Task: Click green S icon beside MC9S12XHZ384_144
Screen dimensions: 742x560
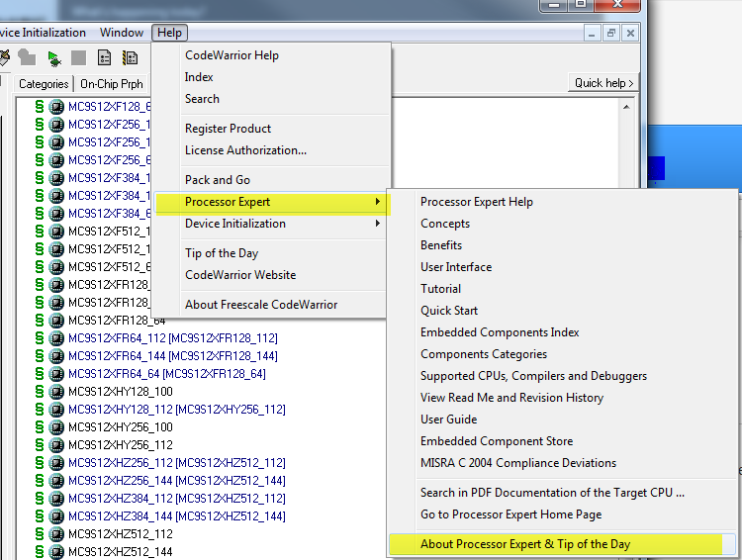Action: pos(40,516)
